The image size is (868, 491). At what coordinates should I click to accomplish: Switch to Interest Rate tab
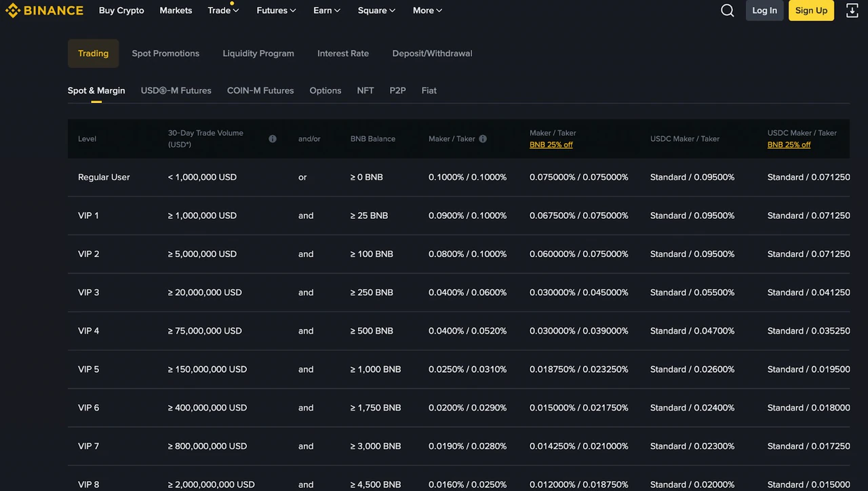[343, 53]
